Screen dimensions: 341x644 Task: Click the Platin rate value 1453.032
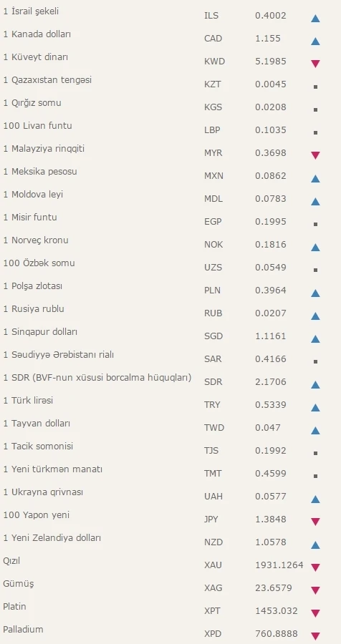[277, 611]
